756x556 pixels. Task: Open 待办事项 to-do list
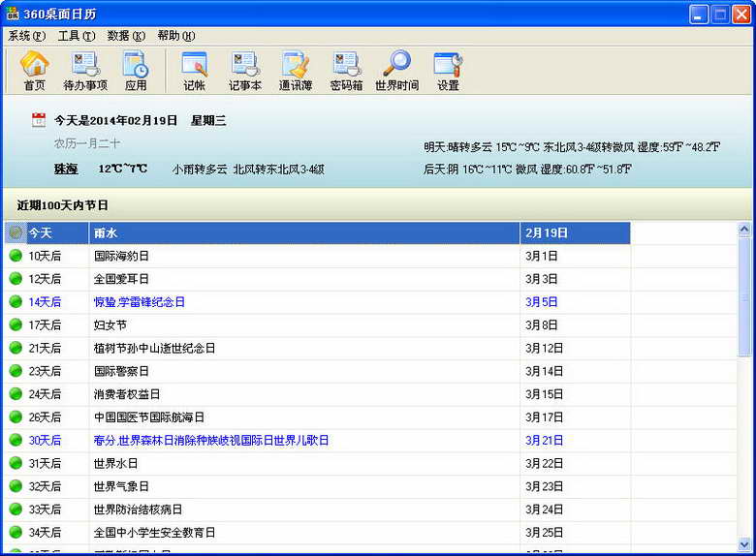pyautogui.click(x=85, y=71)
